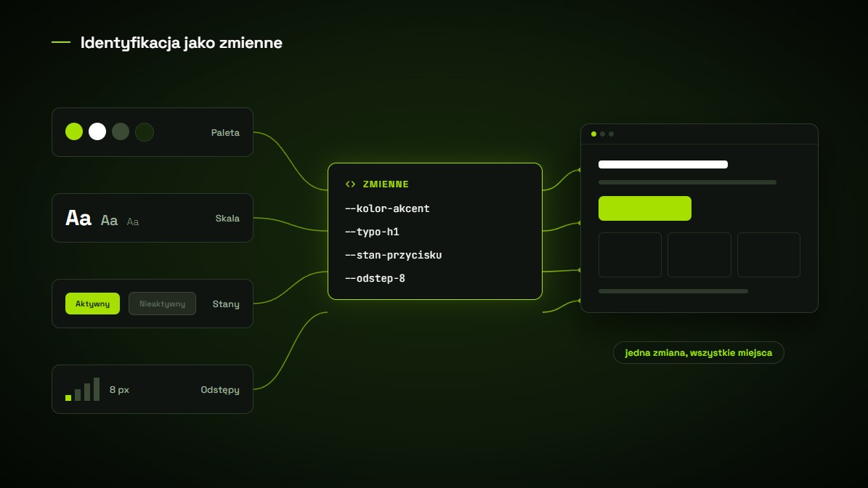The width and height of the screenshot is (868, 488).
Task: Click the middle card in the mockup window
Action: tap(699, 255)
